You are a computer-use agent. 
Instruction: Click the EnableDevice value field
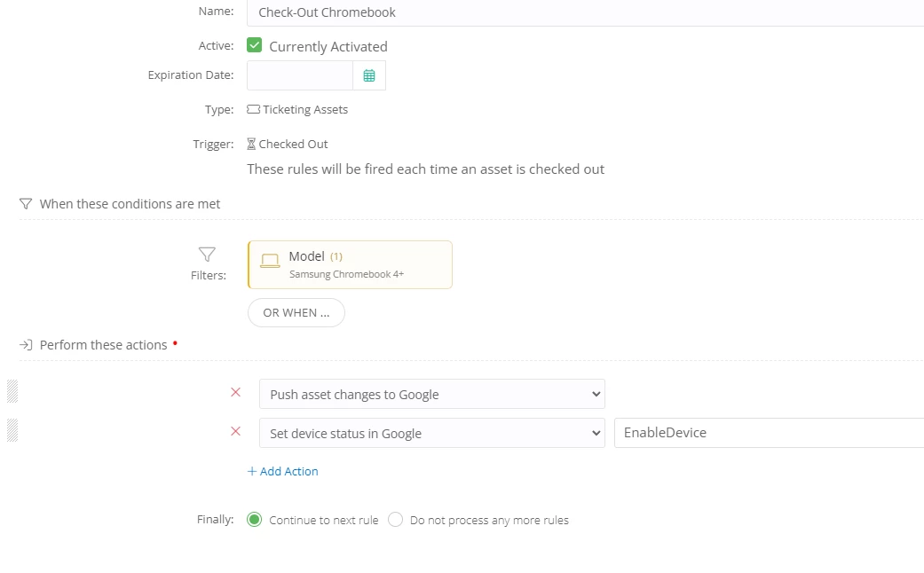768,433
